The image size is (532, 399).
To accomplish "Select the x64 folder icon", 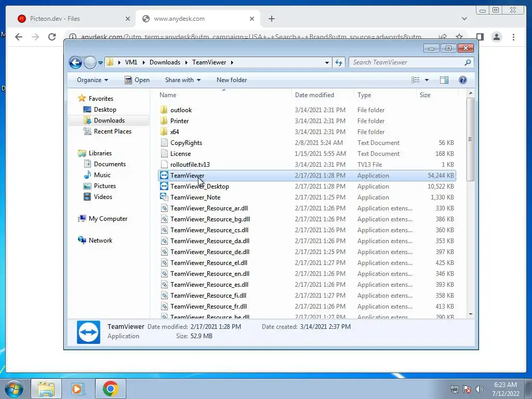I will (164, 131).
